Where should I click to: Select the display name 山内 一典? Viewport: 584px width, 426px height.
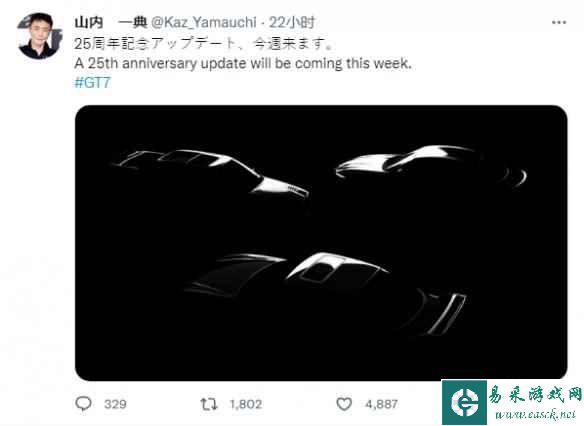click(111, 23)
